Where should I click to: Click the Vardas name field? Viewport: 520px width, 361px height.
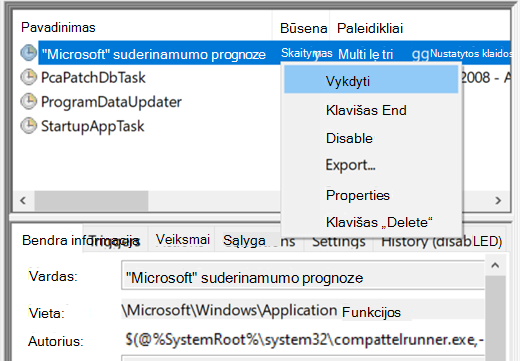pyautogui.click(x=303, y=276)
